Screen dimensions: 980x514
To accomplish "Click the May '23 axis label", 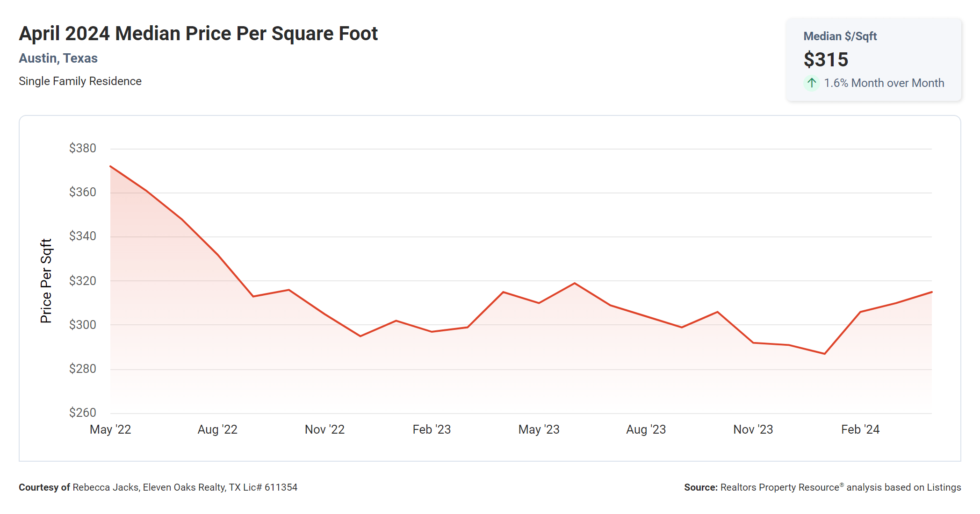I will tap(539, 429).
